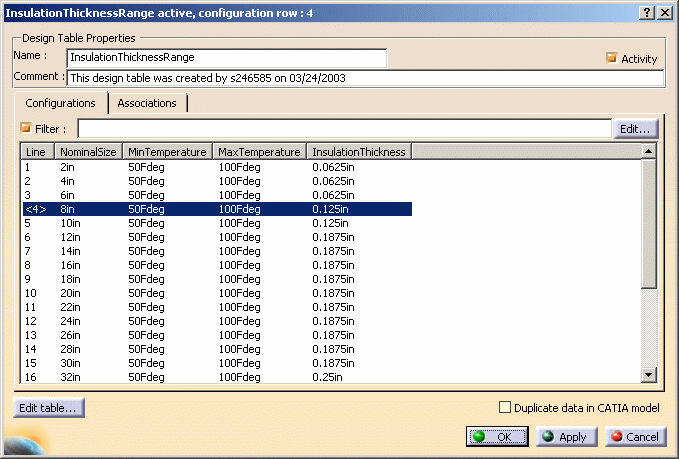Viewport: 679px width, 459px height.
Task: Select the 26in nominal size row
Action: pyautogui.click(x=217, y=335)
